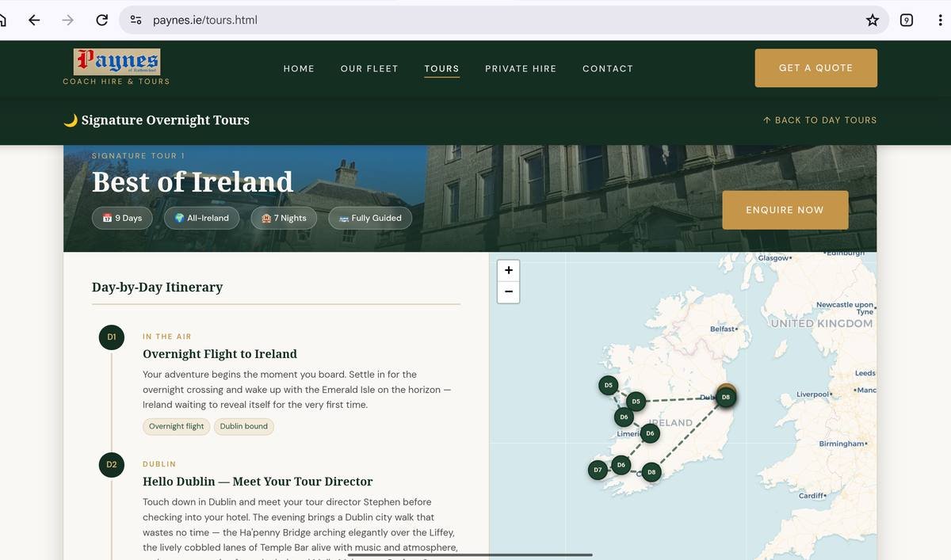
Task: Click the Leeds label on the map
Action: [865, 373]
